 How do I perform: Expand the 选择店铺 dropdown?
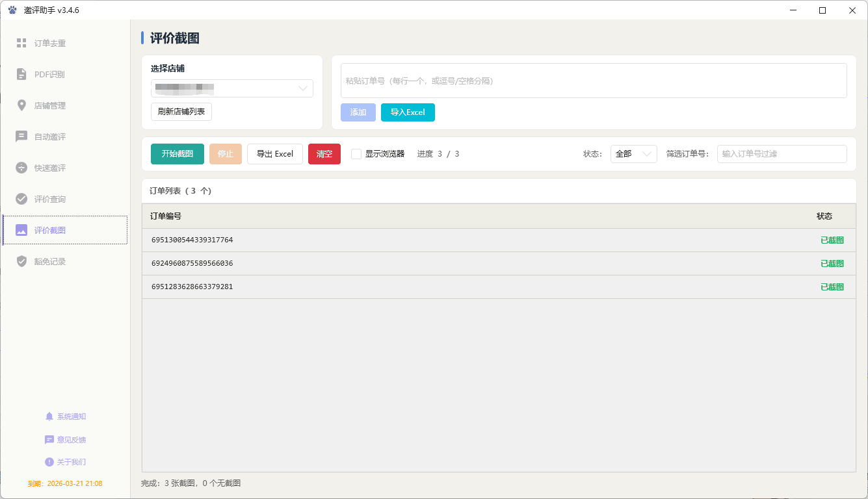pyautogui.click(x=232, y=88)
